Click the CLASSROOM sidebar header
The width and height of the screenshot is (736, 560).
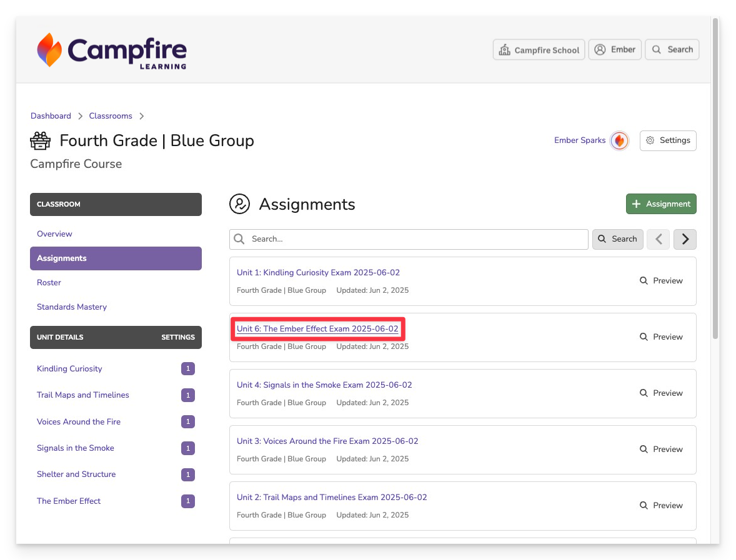coord(116,205)
